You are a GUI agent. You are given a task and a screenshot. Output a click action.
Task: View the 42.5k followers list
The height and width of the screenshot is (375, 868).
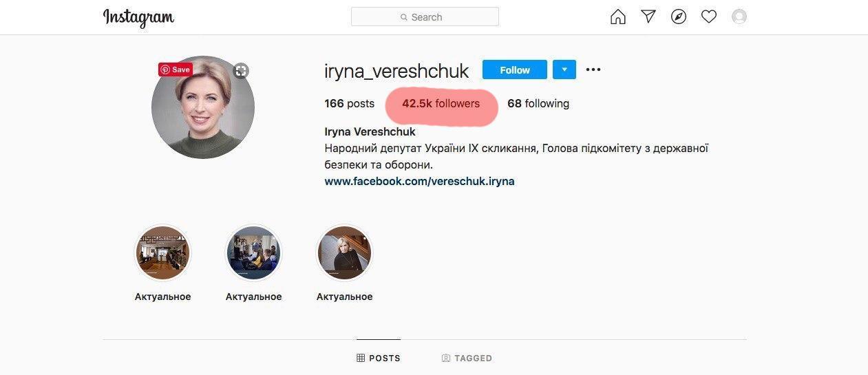(x=441, y=104)
